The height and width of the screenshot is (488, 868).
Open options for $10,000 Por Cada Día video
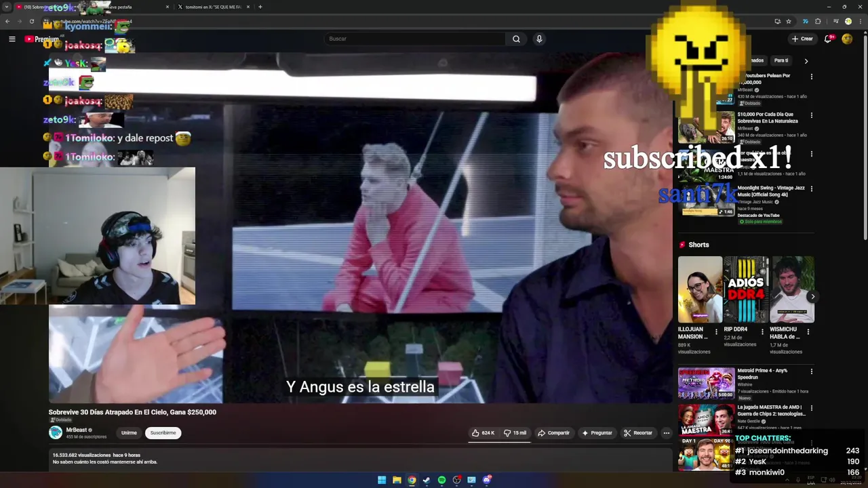tap(811, 115)
